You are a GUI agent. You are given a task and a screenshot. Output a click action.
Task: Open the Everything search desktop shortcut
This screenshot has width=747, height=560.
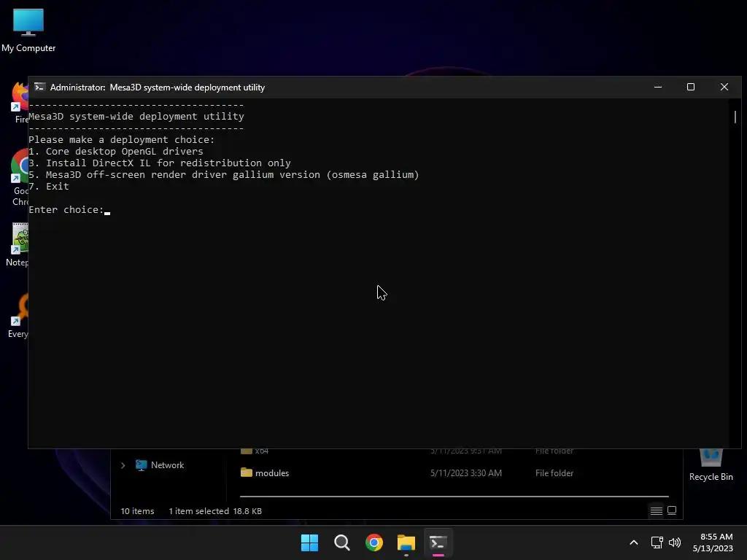[x=18, y=315]
